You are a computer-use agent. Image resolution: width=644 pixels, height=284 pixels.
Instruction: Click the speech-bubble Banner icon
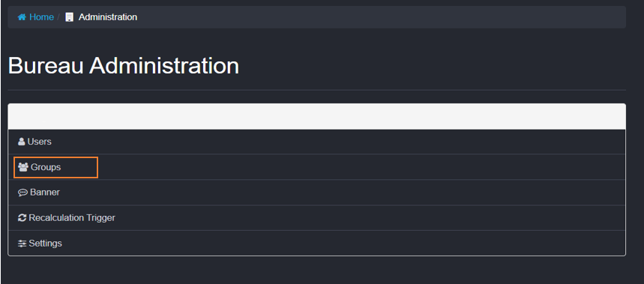pyautogui.click(x=22, y=193)
